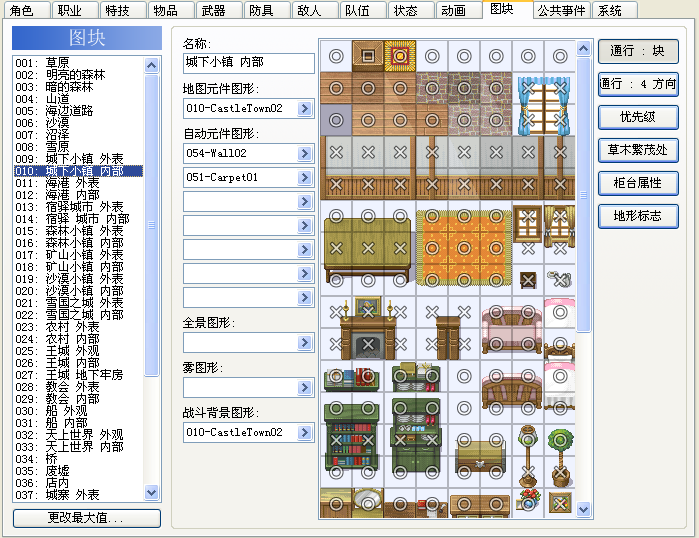Select the small wooden window tile
Image resolution: width=699 pixels, height=538 pixels.
coord(528,216)
